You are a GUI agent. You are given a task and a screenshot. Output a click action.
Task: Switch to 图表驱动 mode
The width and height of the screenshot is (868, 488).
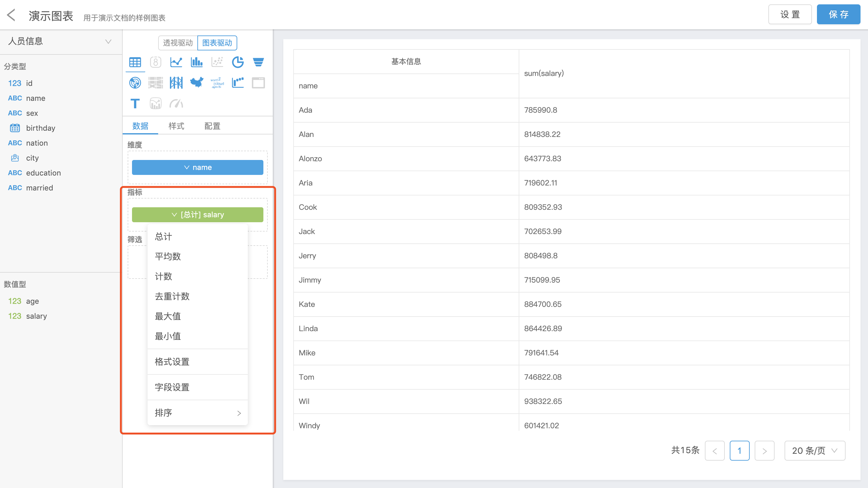click(217, 43)
